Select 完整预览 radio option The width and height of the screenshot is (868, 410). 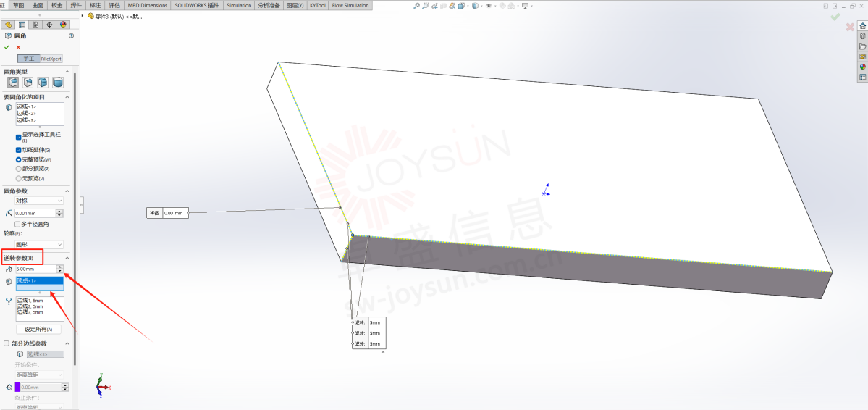18,159
